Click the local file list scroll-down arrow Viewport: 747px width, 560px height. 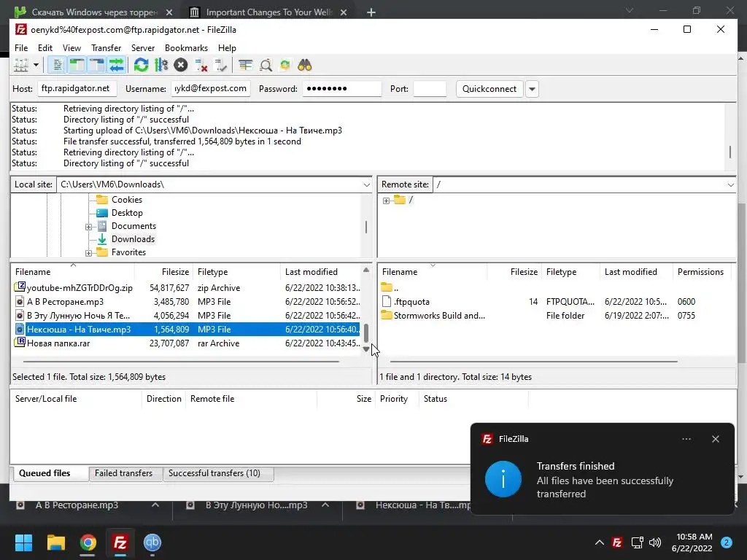click(366, 349)
